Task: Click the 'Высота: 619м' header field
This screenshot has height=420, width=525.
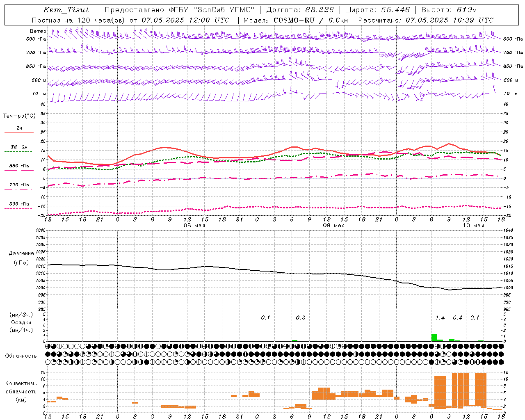Action: coord(449,10)
